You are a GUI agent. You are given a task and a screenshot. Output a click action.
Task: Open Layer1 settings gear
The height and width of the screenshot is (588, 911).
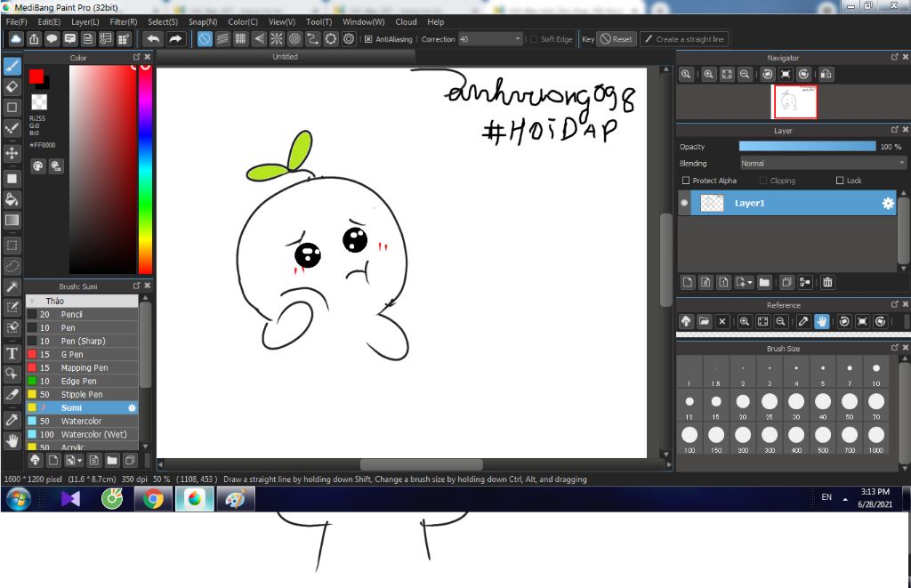click(x=888, y=204)
